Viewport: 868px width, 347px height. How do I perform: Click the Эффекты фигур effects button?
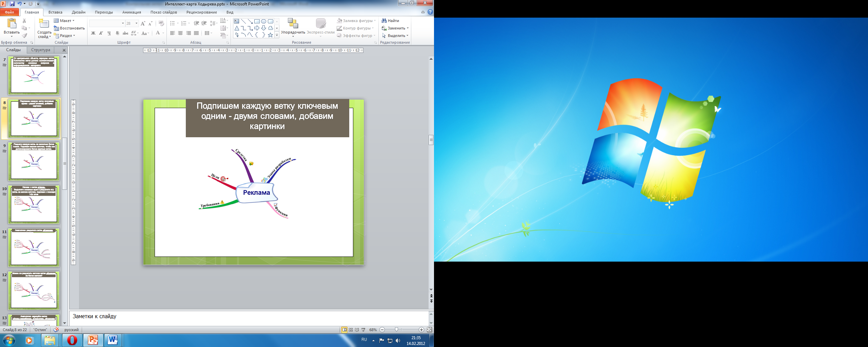(x=356, y=36)
